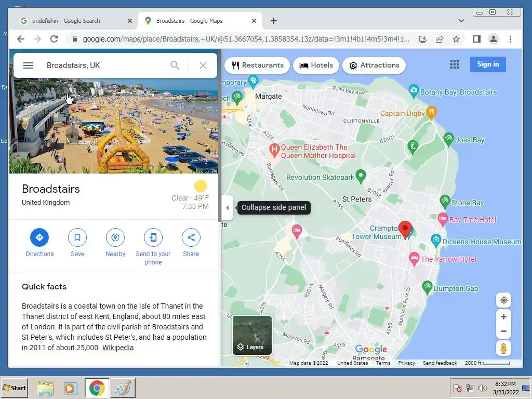Collapse the side panel arrow
Viewport: 532px width, 399px height.
pos(228,208)
